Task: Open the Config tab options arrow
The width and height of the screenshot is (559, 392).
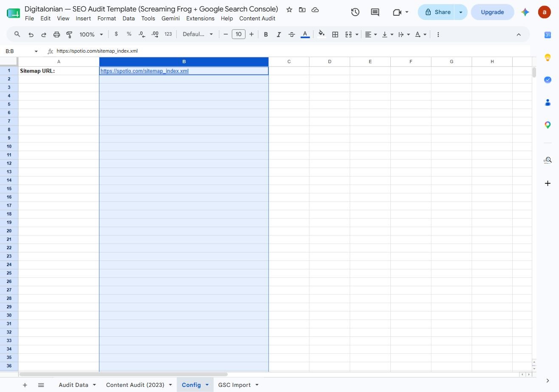Action: [x=207, y=385]
